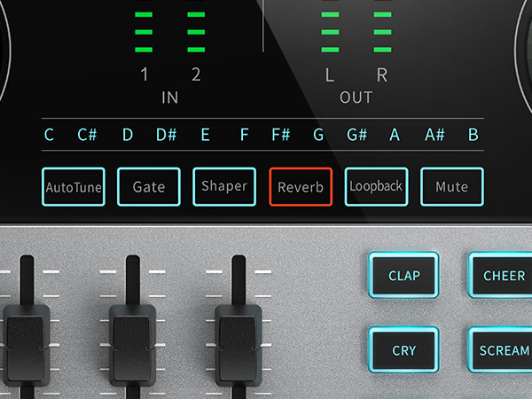Turn on the Shaper effect
The image size is (532, 399).
point(224,187)
